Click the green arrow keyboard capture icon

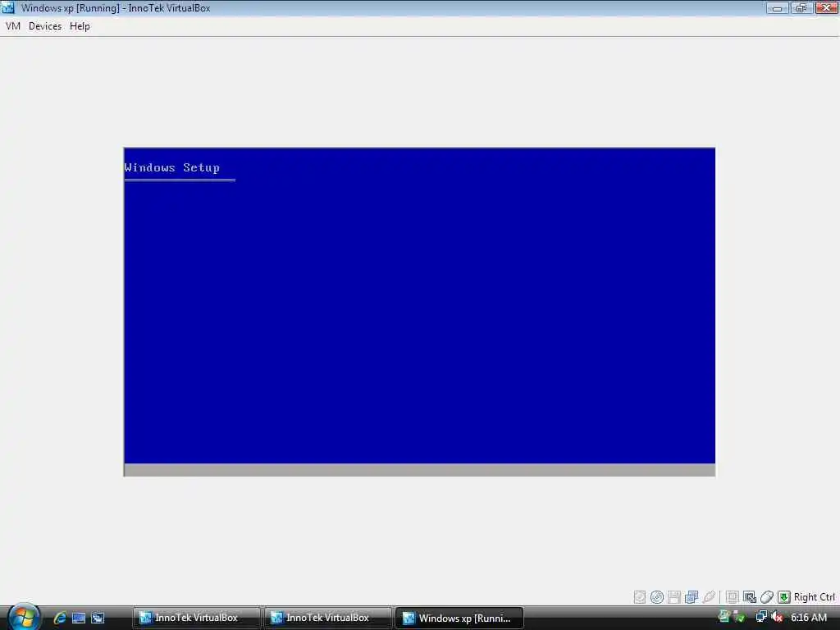pyautogui.click(x=784, y=597)
